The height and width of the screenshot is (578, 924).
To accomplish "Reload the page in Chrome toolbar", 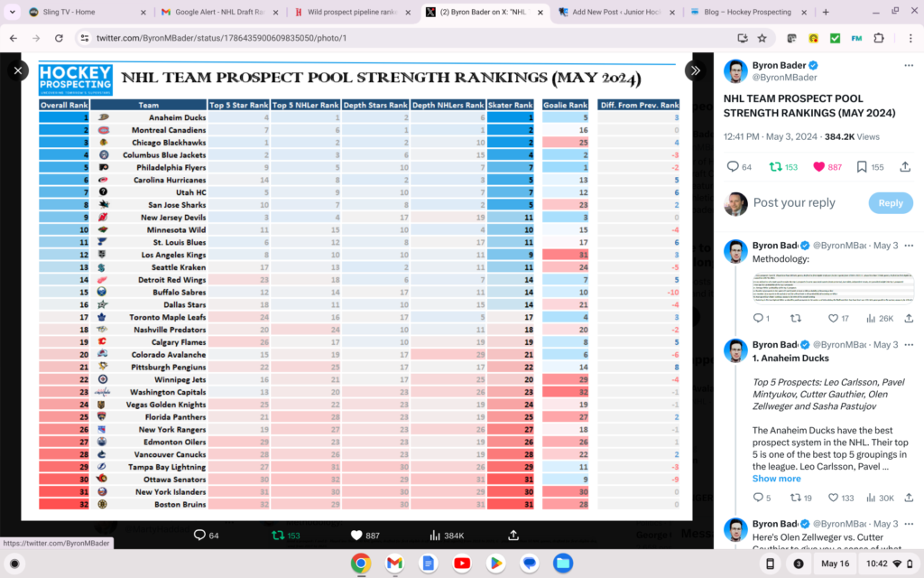I will [59, 38].
